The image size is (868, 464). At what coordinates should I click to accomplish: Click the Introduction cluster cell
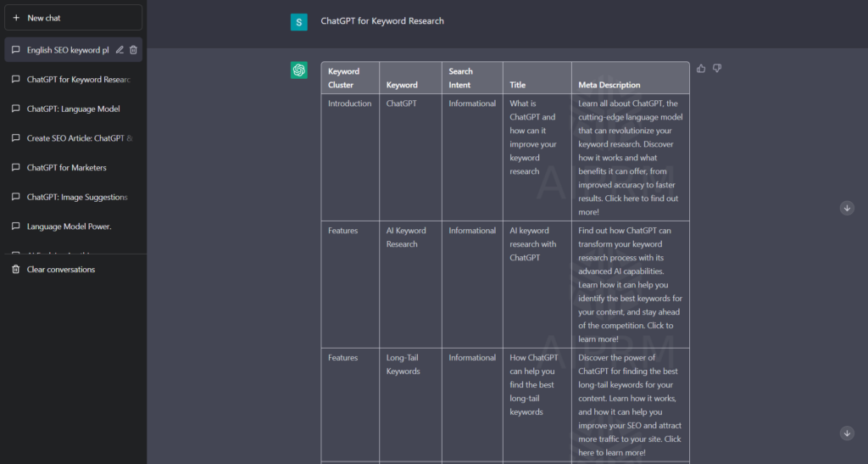coord(350,157)
